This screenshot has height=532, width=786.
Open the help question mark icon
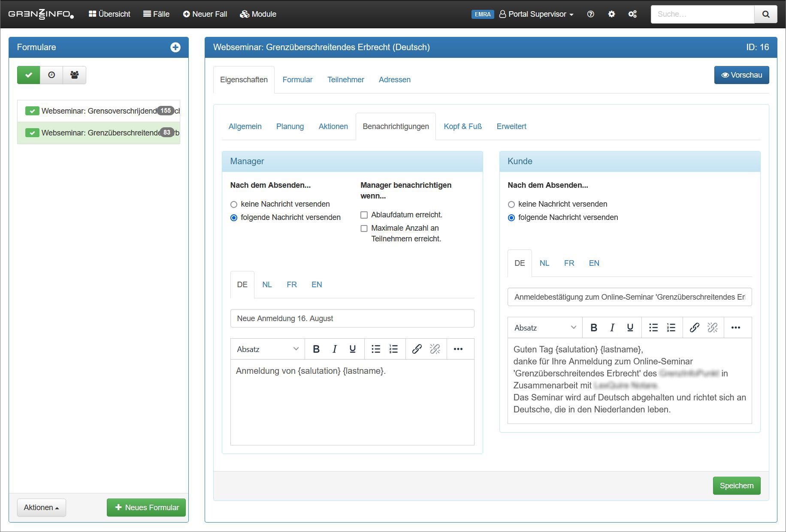(590, 14)
